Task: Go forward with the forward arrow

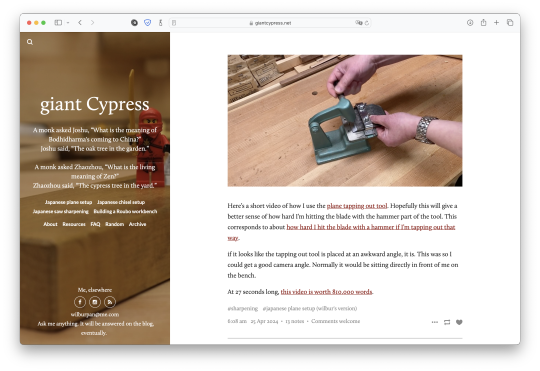Action: [92, 23]
